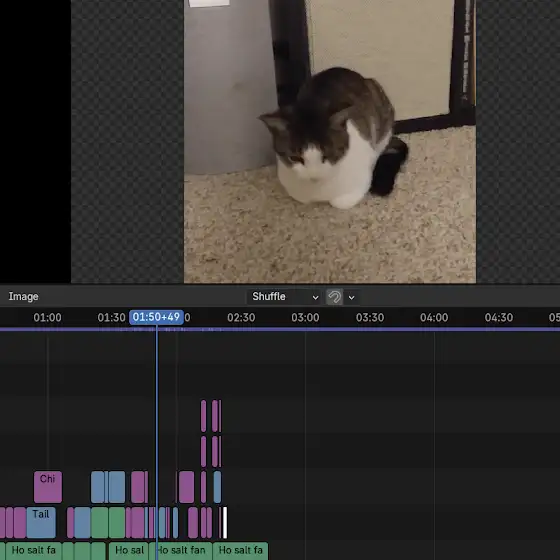The width and height of the screenshot is (560, 560).
Task: Expand the snapping options chevron
Action: [351, 297]
